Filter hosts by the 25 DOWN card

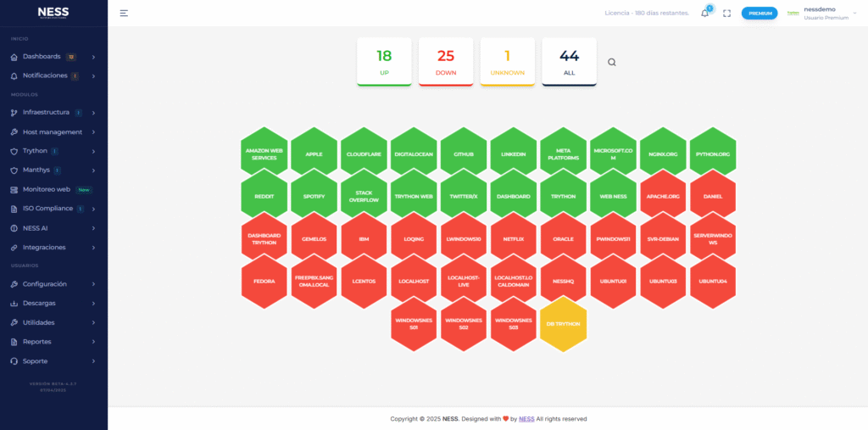pos(446,62)
